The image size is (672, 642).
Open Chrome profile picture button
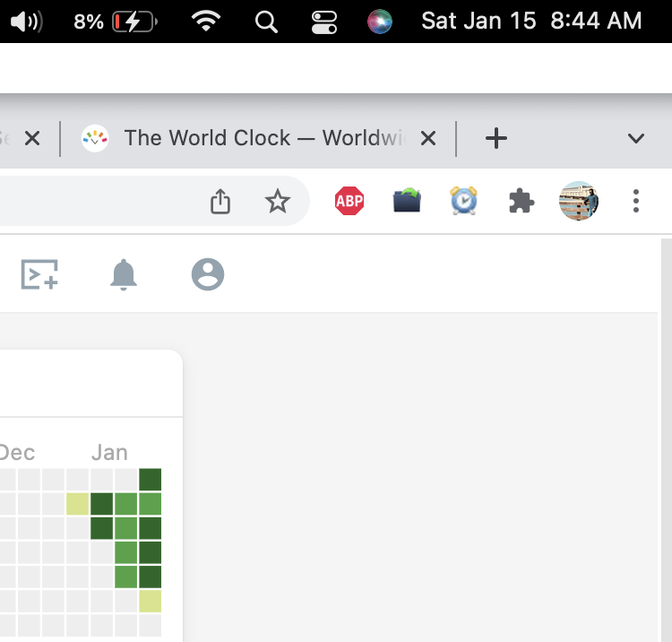point(579,201)
